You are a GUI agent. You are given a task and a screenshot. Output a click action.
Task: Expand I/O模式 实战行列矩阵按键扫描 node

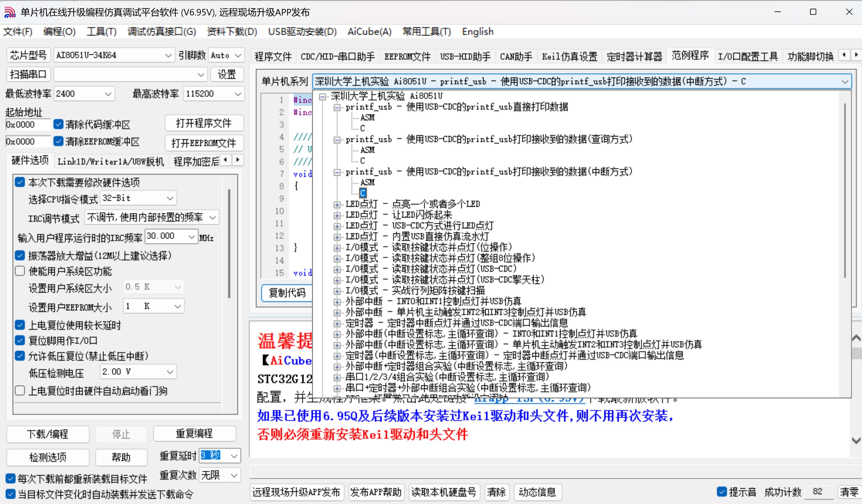[337, 291]
